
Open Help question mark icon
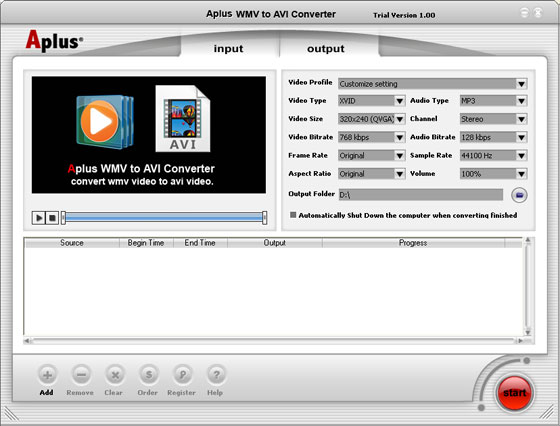click(216, 375)
